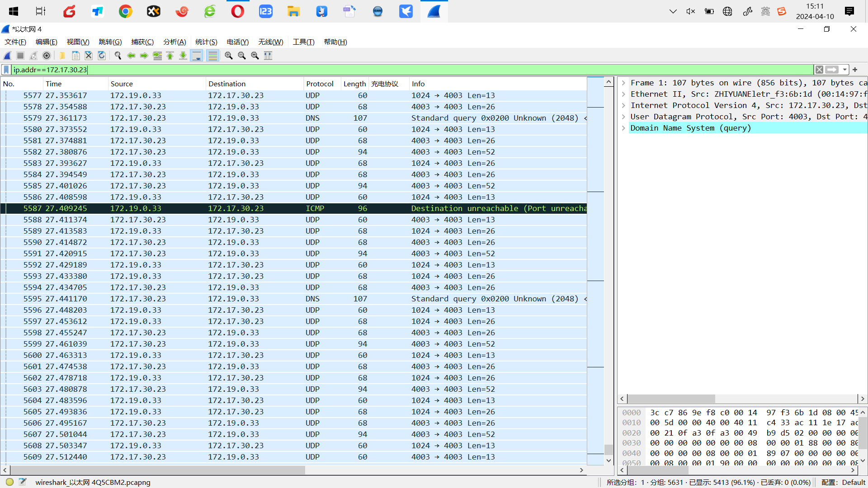Click the display filter input field
Image resolution: width=868 pixels, height=488 pixels.
pyautogui.click(x=412, y=70)
